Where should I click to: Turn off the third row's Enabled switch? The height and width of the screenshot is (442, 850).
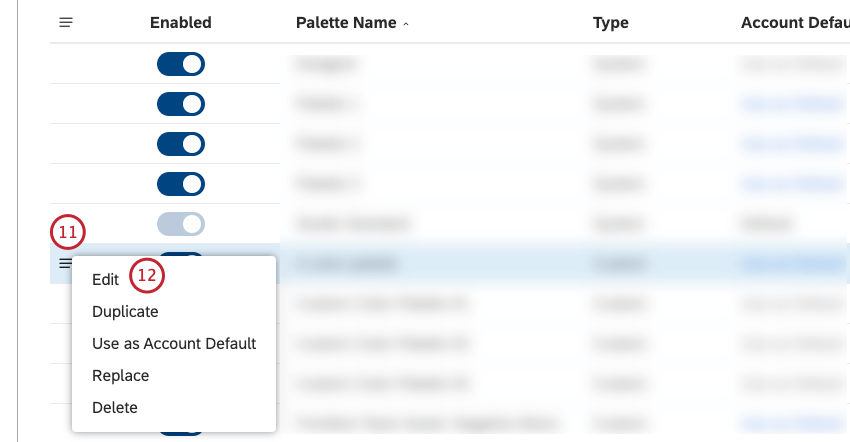coord(181,144)
